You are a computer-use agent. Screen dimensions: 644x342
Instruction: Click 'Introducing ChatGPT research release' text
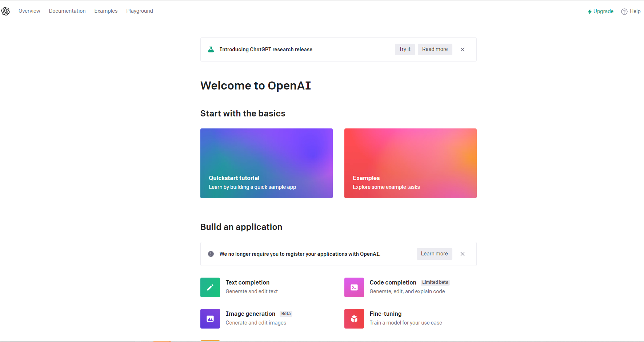[x=266, y=49]
